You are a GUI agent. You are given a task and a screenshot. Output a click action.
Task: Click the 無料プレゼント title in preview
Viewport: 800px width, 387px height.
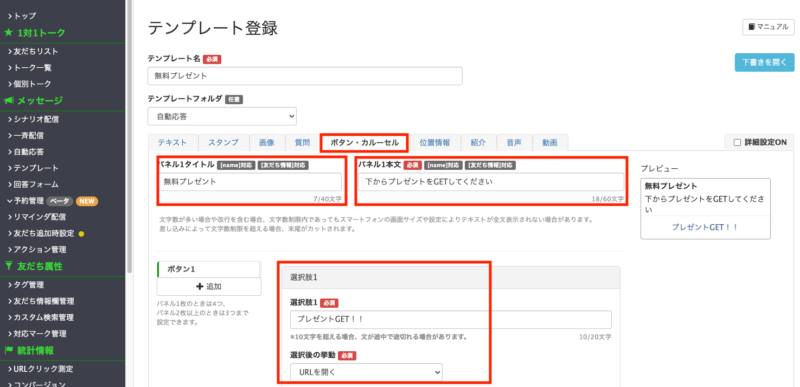click(670, 186)
